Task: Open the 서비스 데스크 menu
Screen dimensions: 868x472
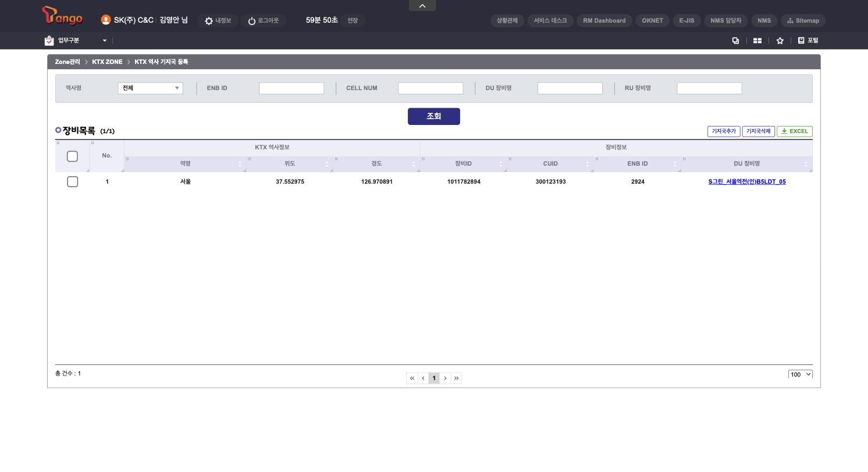Action: 550,20
